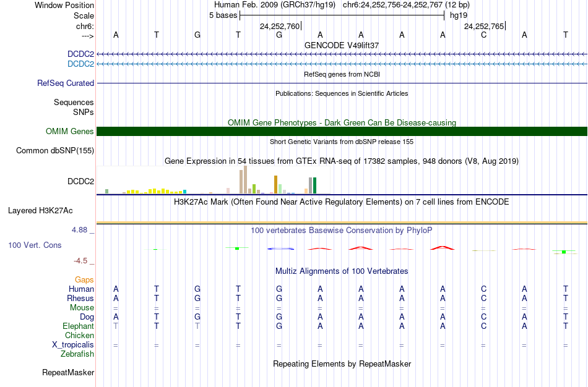Click '100 vertebrates Basewise Conservation by PhyloP'
The height and width of the screenshot is (387, 588).
pos(342,231)
